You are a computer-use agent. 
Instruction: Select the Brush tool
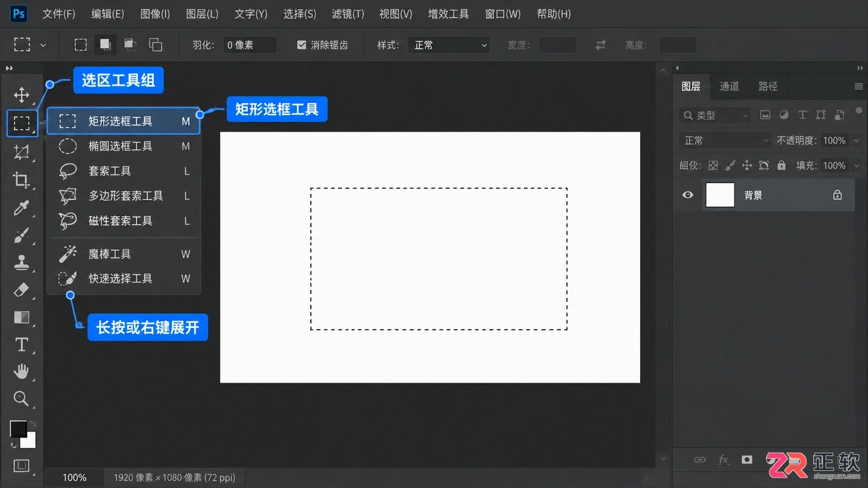coord(22,236)
